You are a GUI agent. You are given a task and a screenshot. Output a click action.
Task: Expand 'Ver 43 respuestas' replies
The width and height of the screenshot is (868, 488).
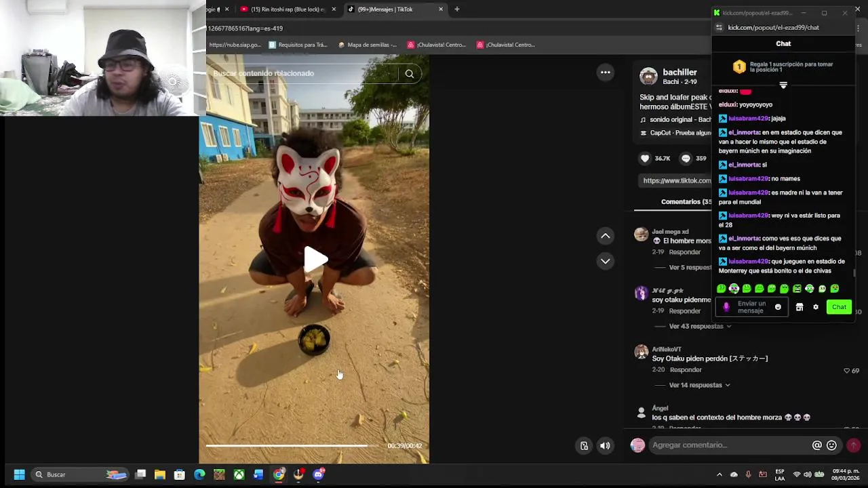700,327
